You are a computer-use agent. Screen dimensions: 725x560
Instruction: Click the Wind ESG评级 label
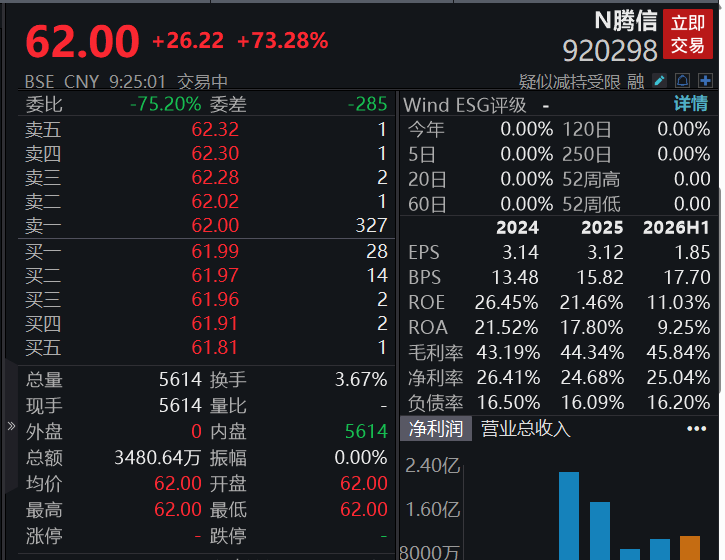[465, 105]
